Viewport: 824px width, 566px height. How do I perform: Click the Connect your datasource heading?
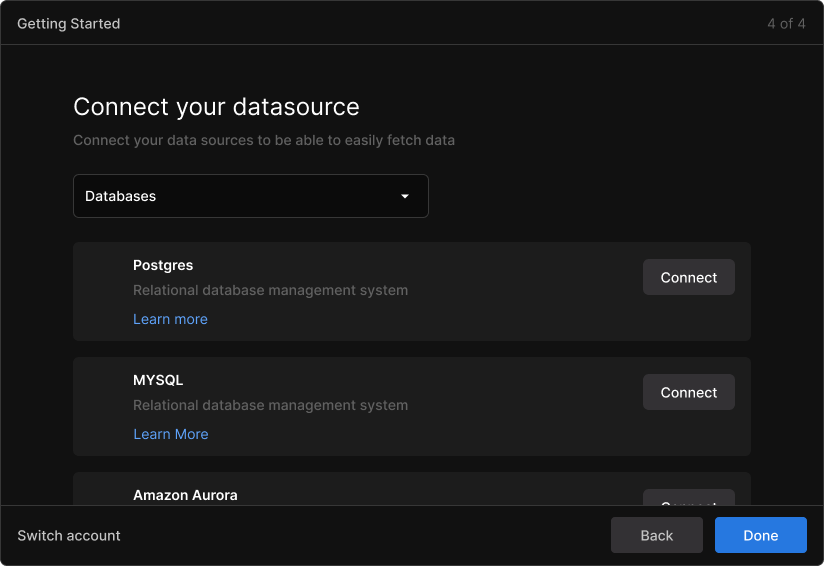(x=217, y=107)
